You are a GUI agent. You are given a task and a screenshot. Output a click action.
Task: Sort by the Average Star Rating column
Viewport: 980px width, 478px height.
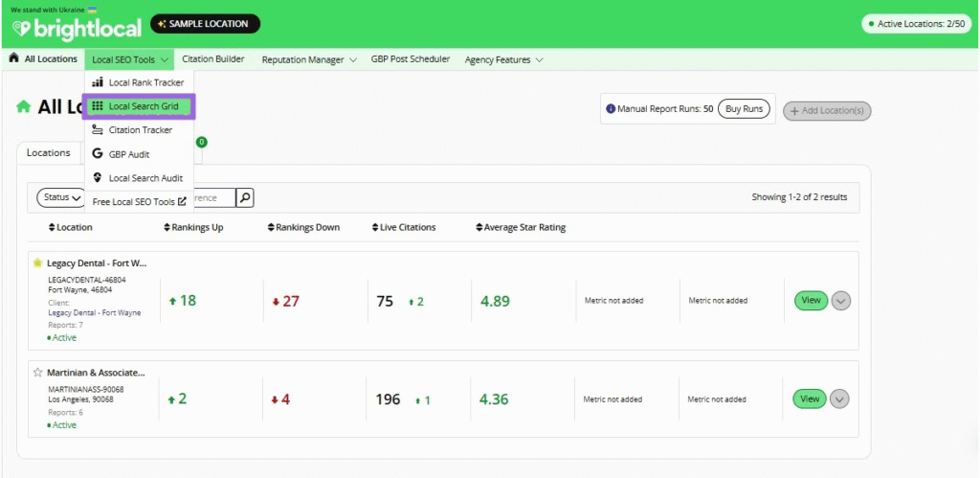[520, 228]
